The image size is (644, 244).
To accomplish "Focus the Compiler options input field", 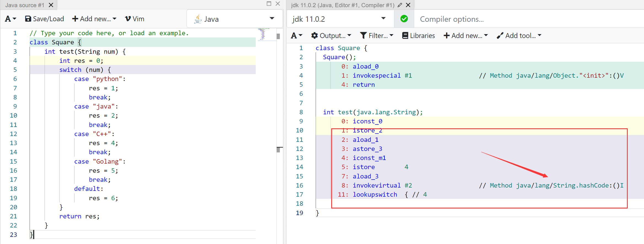I will coord(529,19).
